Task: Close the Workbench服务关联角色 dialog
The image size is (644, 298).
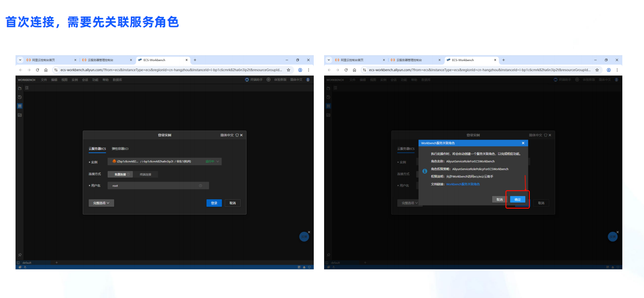Action: coord(523,143)
